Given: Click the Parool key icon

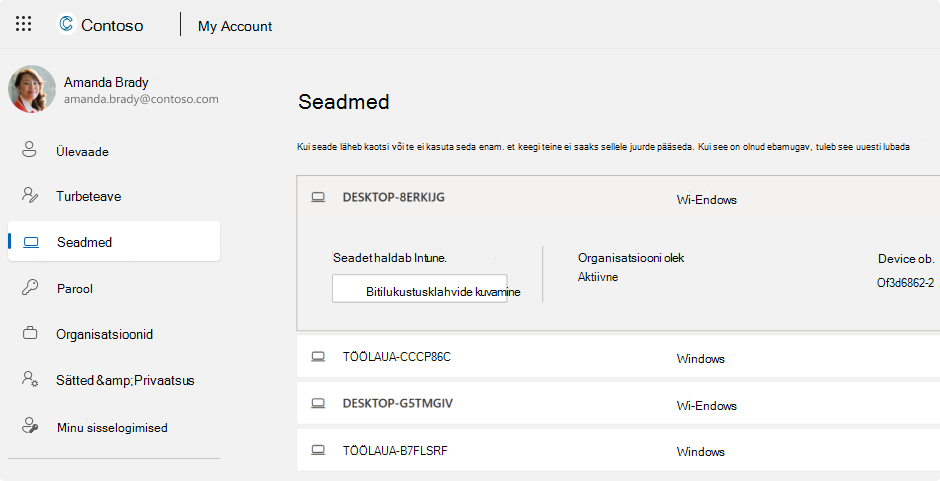Looking at the screenshot, I should click(x=30, y=287).
